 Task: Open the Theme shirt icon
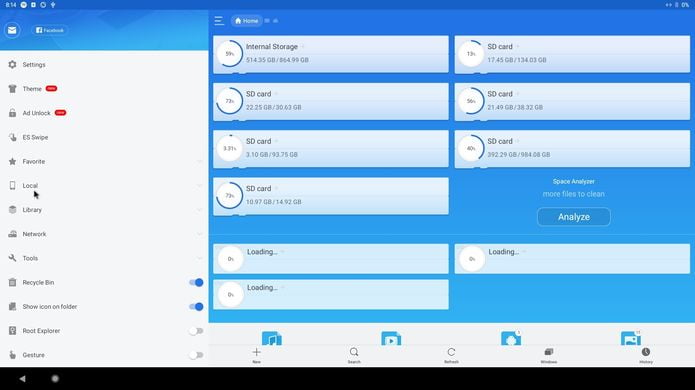(12, 89)
